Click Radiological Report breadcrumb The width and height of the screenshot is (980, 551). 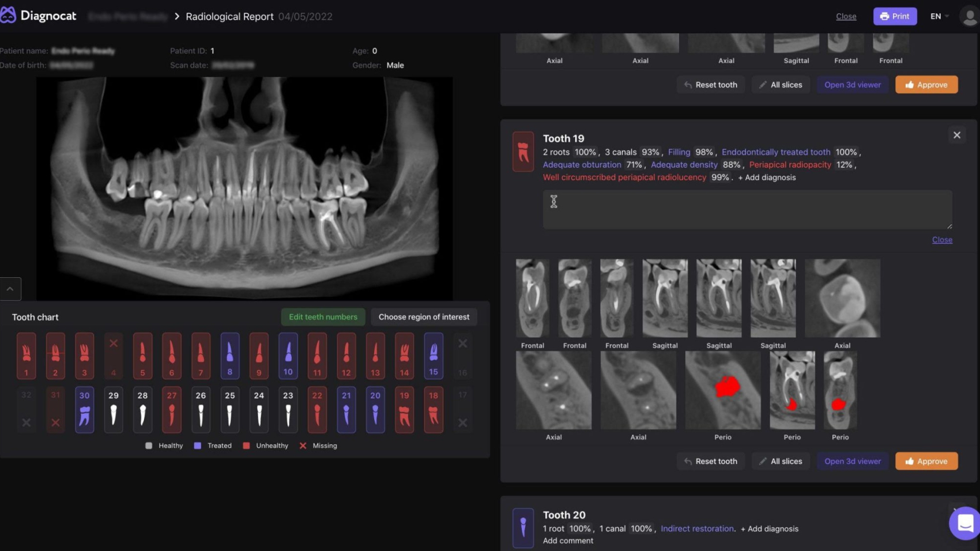pos(229,16)
